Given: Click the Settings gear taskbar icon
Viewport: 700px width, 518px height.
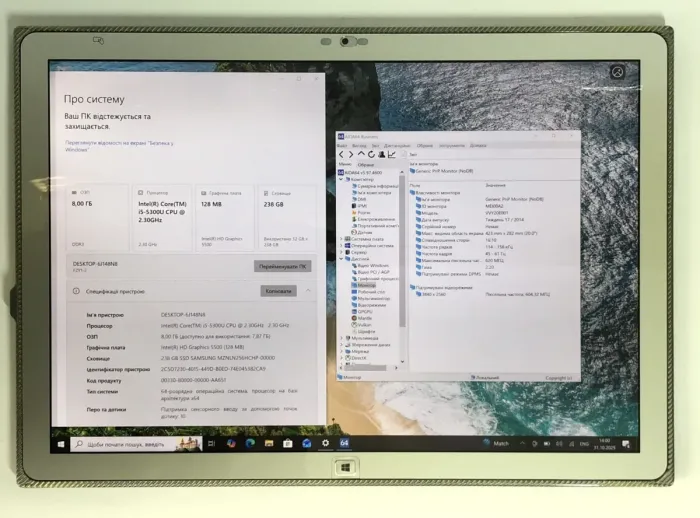Looking at the screenshot, I should coord(325,443).
